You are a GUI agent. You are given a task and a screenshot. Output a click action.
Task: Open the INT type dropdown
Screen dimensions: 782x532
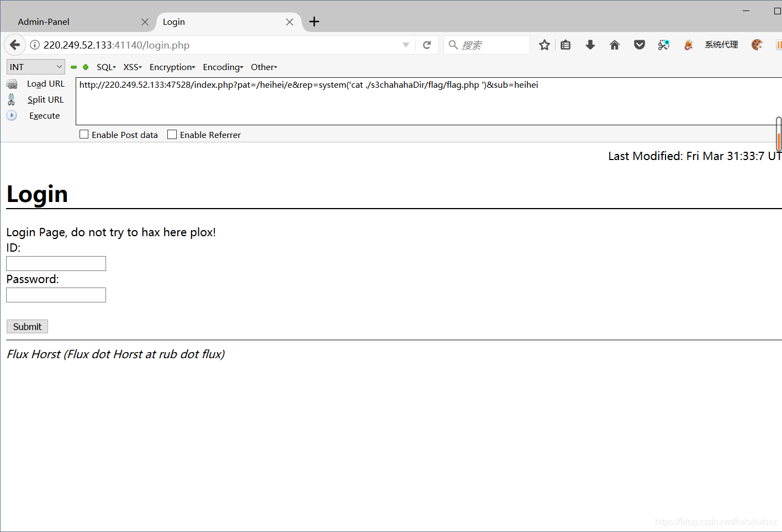pyautogui.click(x=36, y=67)
